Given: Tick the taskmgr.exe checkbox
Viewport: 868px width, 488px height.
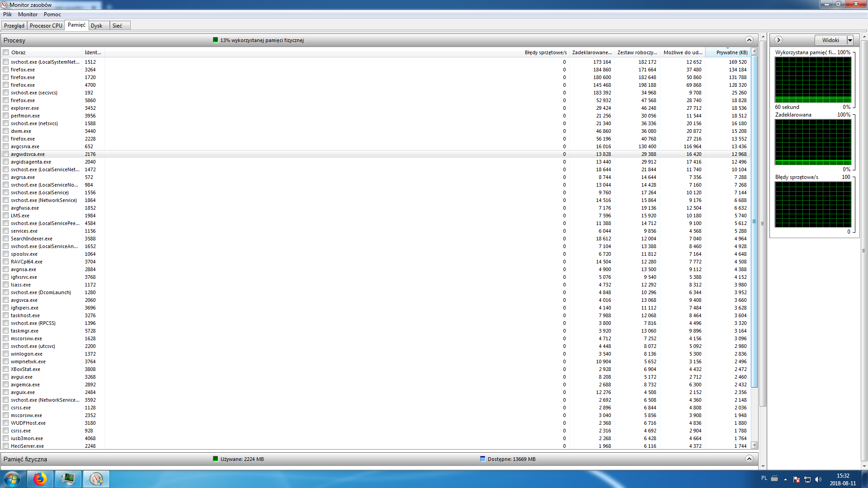Looking at the screenshot, I should 6,331.
